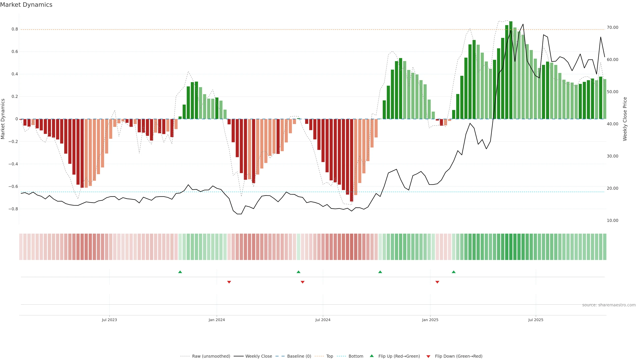This screenshot has height=362, width=644.
Task: Click the Jan 2024 x-axis label
Action: click(217, 320)
